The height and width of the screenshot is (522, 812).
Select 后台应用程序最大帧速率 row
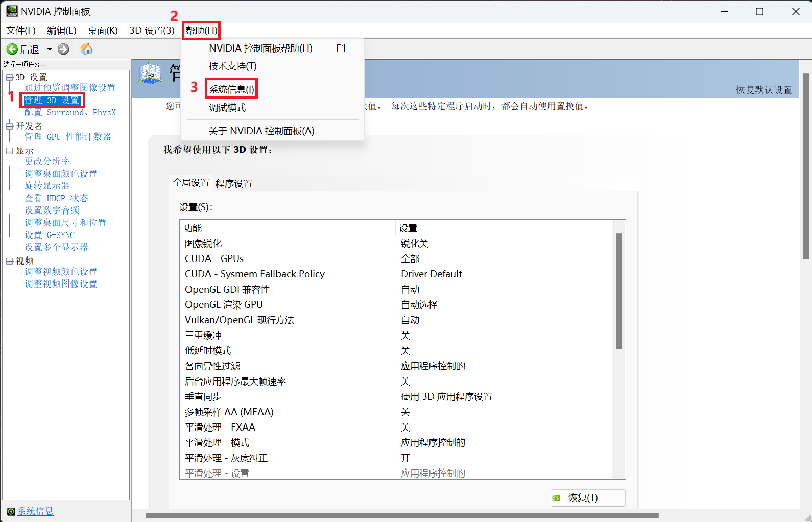pyautogui.click(x=396, y=382)
